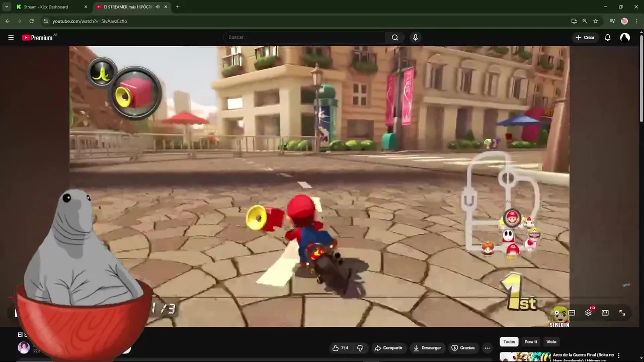The image size is (644, 362).
Task: Switch player to theater mode
Action: 605,313
